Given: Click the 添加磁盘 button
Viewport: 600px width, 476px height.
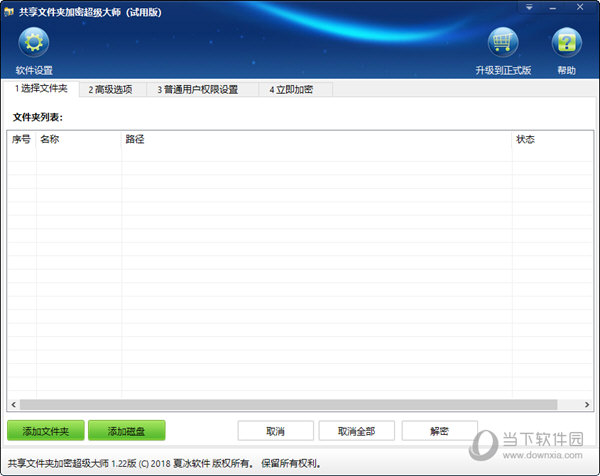Looking at the screenshot, I should pyautogui.click(x=127, y=431).
